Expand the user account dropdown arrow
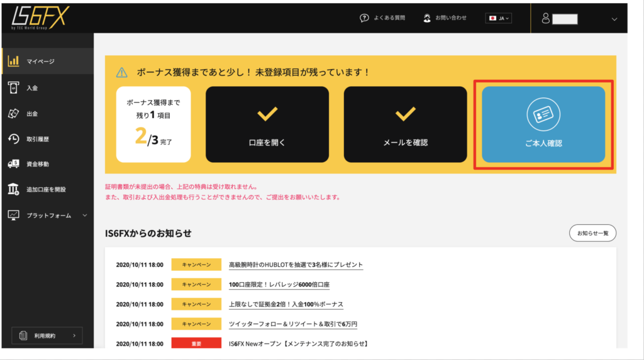 [x=614, y=19]
